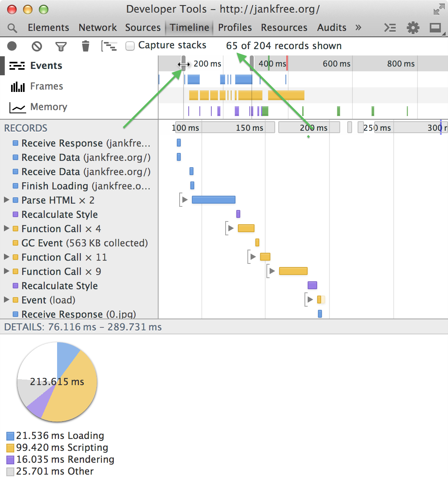
Task: Toggle the dock-to-window icon
Action: click(x=435, y=28)
